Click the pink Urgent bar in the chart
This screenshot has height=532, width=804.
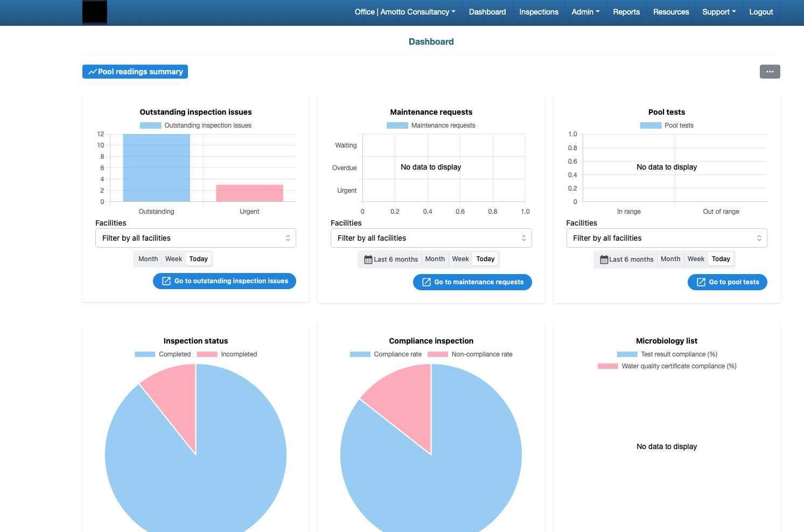click(x=249, y=193)
